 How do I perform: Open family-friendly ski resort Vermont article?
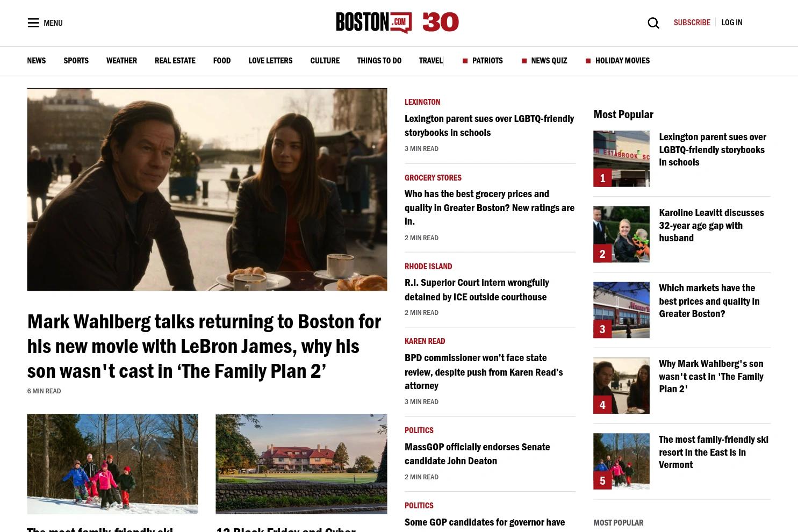click(714, 452)
